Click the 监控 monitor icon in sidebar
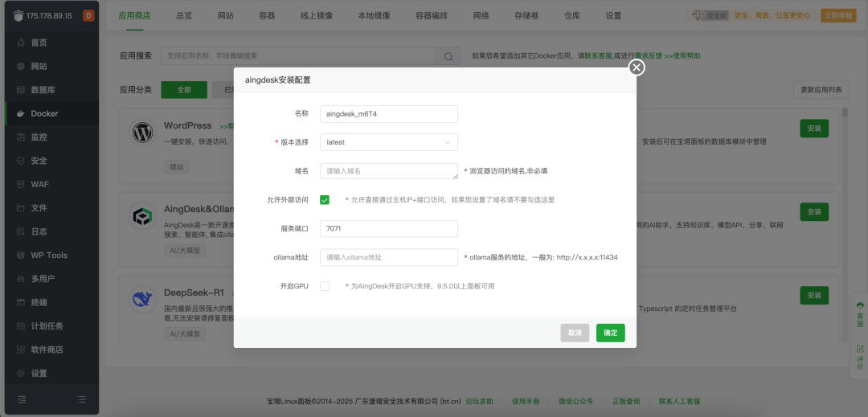Image resolution: width=868 pixels, height=417 pixels. (20, 137)
